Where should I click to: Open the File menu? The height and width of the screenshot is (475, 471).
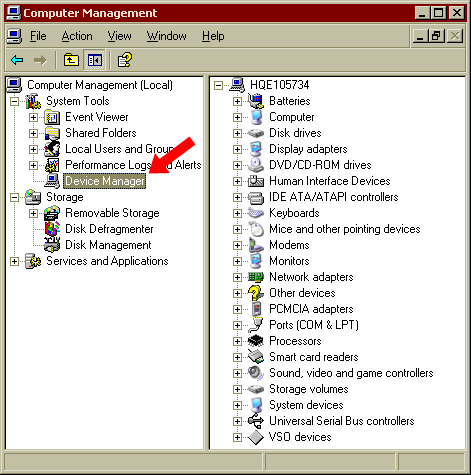point(38,36)
